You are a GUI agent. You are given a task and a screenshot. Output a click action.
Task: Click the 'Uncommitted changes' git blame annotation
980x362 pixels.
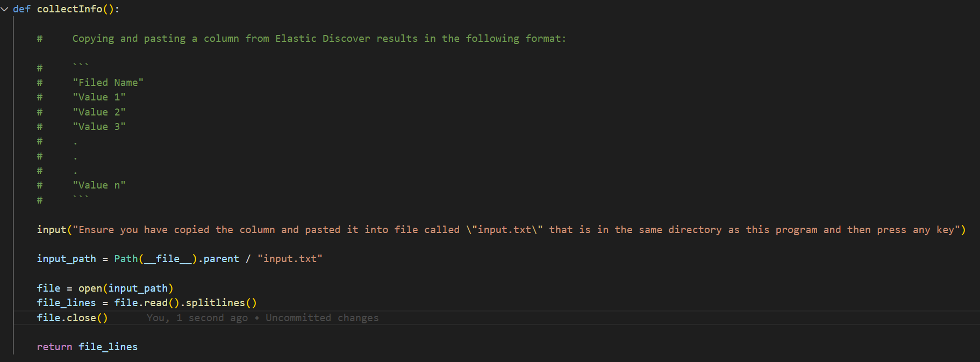pos(322,318)
